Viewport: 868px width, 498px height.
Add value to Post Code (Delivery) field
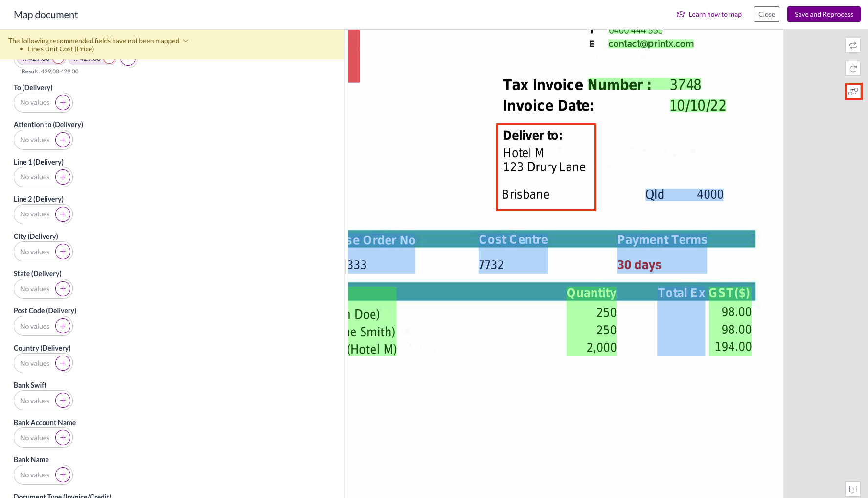[x=63, y=326]
